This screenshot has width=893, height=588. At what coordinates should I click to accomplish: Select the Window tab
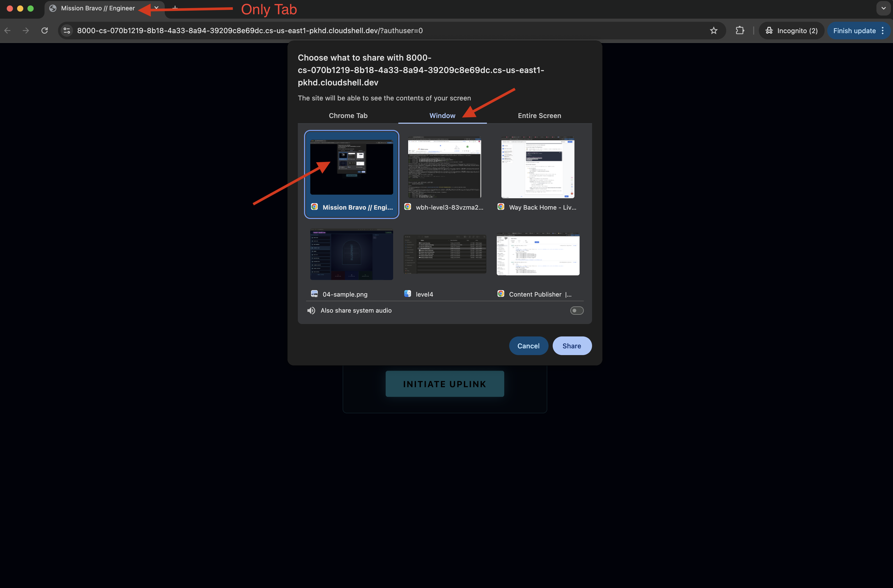442,115
